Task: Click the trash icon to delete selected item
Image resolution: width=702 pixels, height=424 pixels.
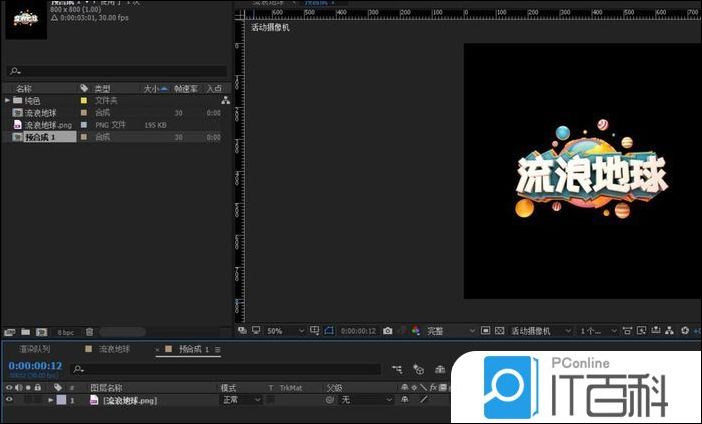Action: (x=90, y=332)
